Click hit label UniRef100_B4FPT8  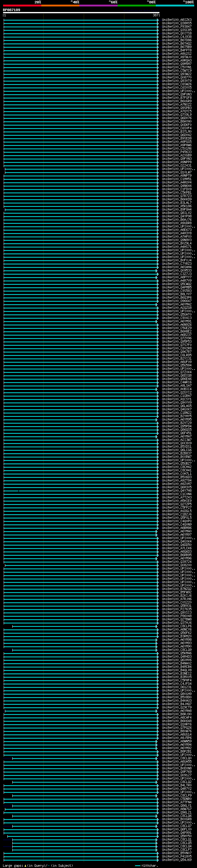177,50
